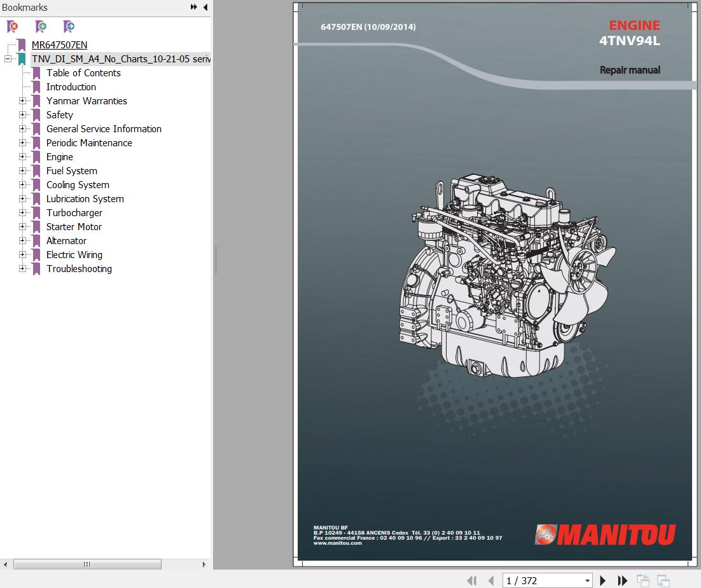The image size is (701, 588).
Task: Expand the Turbocharger bookmark
Action: pos(22,213)
